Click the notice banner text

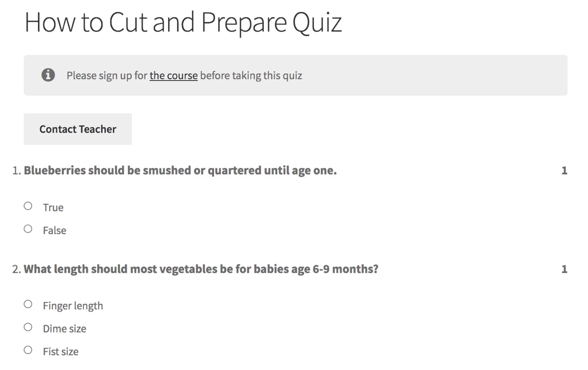184,75
